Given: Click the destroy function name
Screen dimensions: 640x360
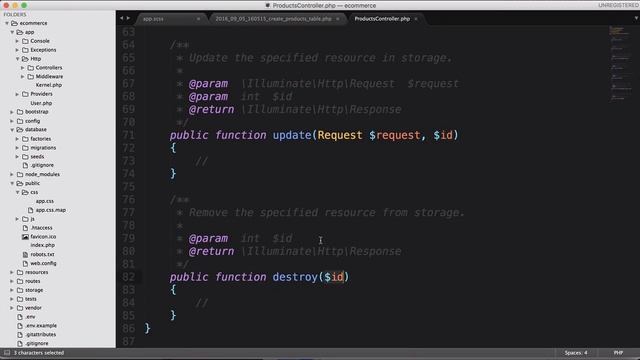Looking at the screenshot, I should [295, 277].
